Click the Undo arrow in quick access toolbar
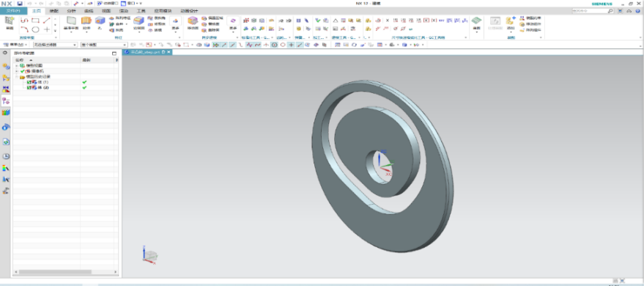 click(29, 3)
